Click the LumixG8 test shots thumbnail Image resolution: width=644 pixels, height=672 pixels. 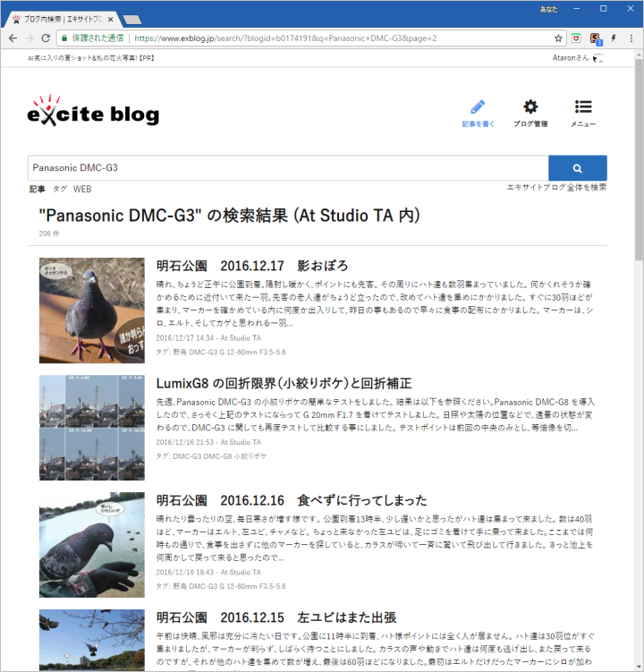point(92,428)
